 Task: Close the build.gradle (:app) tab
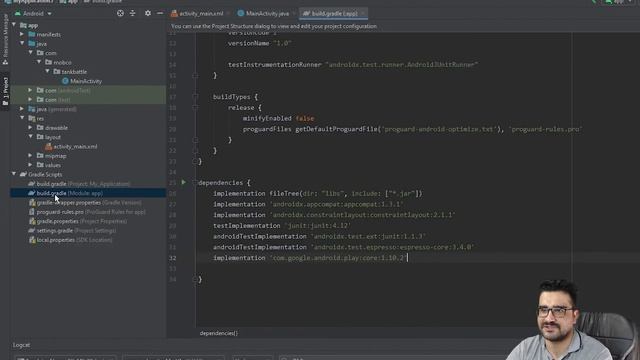click(x=363, y=13)
